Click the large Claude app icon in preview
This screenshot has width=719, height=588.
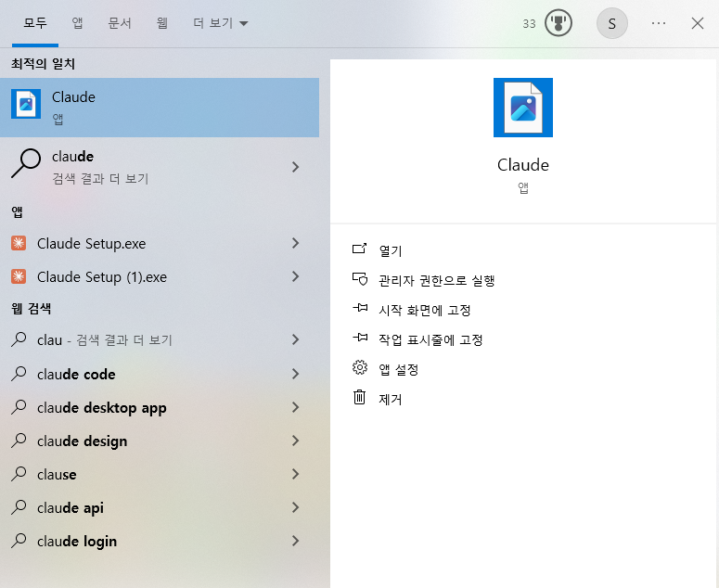click(x=522, y=108)
